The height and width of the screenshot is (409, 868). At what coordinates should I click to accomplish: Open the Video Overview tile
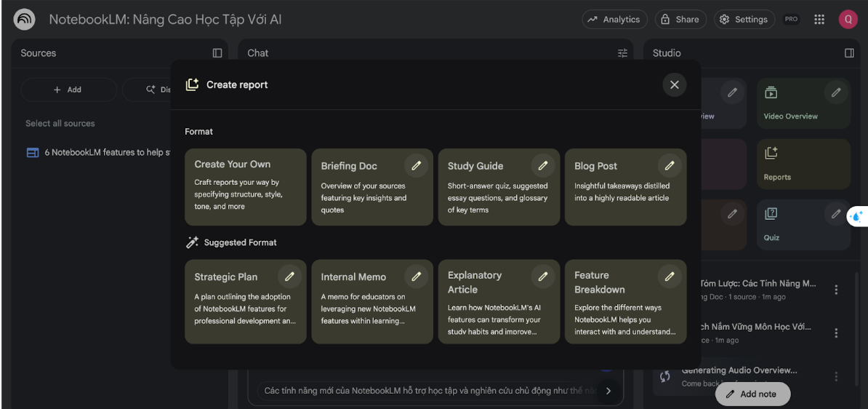(792, 103)
